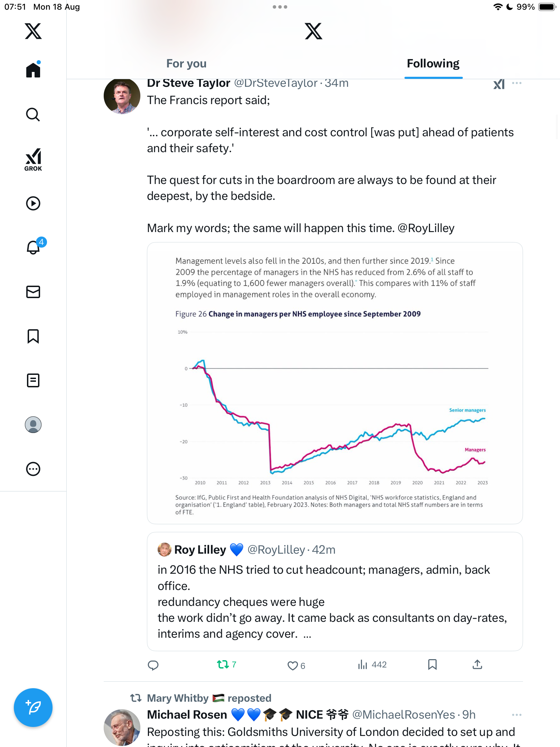The width and height of the screenshot is (560, 747).
Task: Share Dr Steve Taylor's post
Action: pyautogui.click(x=477, y=664)
